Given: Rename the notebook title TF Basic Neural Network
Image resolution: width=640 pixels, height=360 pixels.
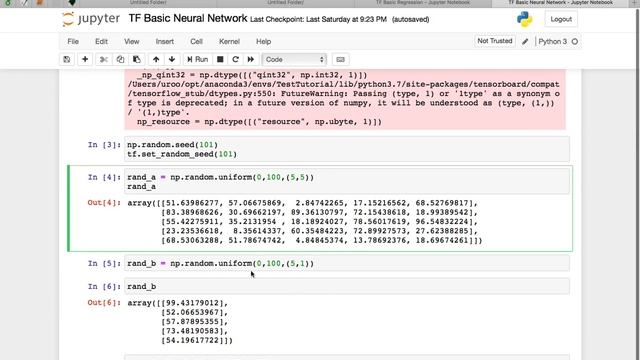Looking at the screenshot, I should click(188, 18).
